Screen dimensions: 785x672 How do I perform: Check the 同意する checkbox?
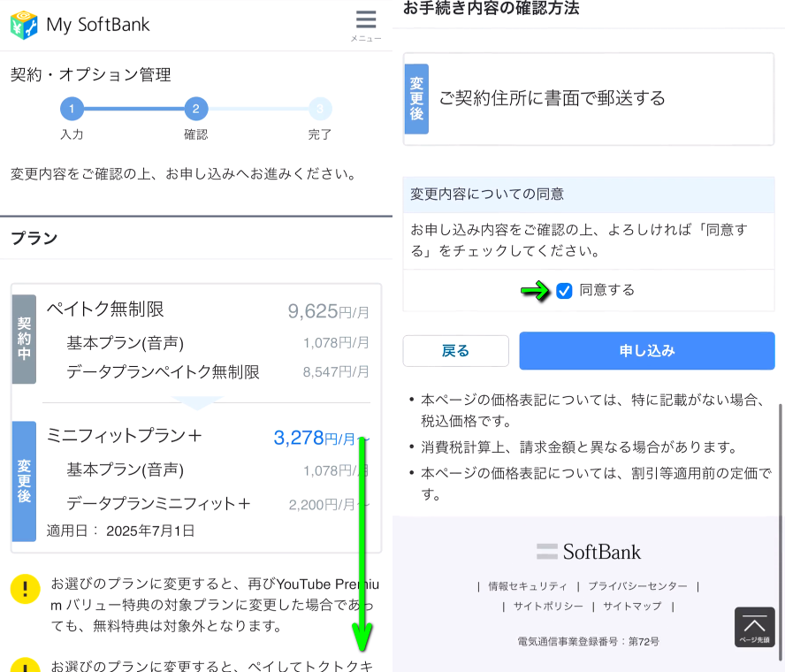pos(564,290)
